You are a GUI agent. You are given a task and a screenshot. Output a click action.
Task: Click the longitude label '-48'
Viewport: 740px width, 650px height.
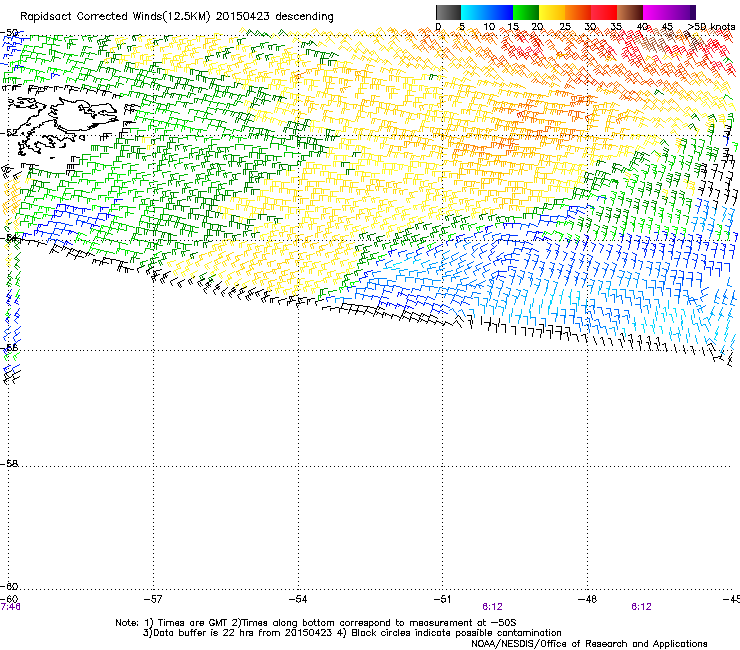coord(587,599)
